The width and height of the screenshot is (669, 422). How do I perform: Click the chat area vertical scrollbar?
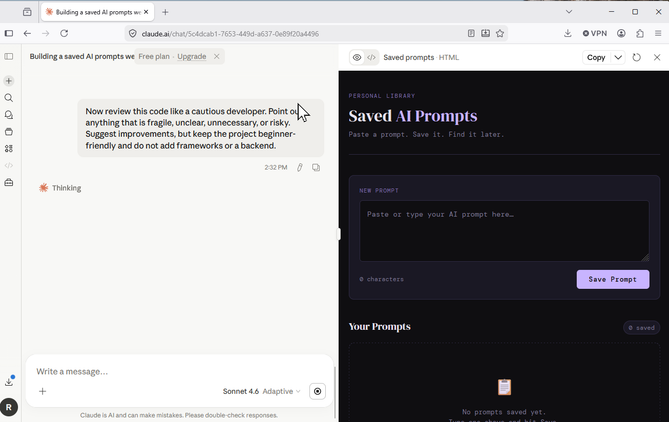(x=334, y=391)
